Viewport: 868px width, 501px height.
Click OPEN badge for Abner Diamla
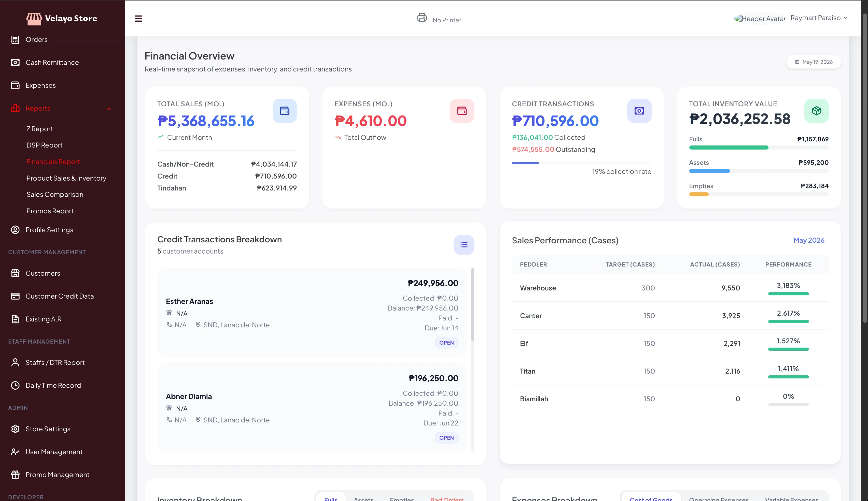[x=446, y=437]
